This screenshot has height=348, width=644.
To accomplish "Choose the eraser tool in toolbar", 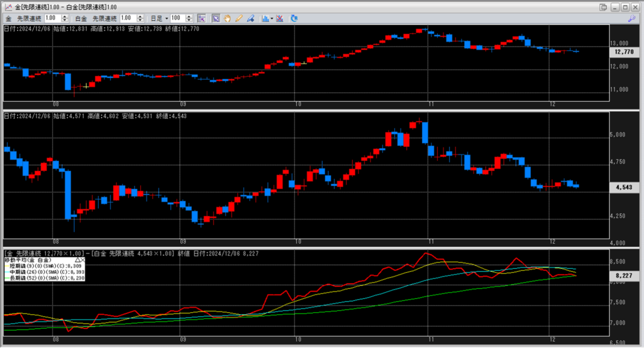I will pos(250,18).
